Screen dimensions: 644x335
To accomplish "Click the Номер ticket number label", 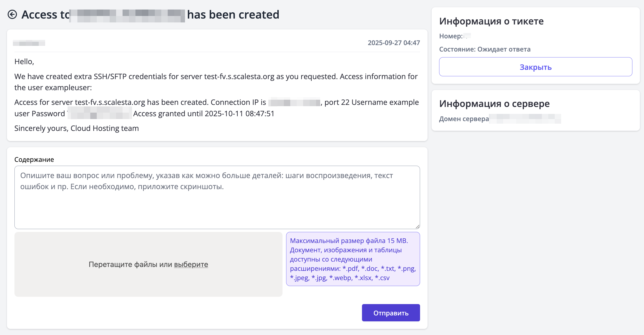I will [x=451, y=36].
